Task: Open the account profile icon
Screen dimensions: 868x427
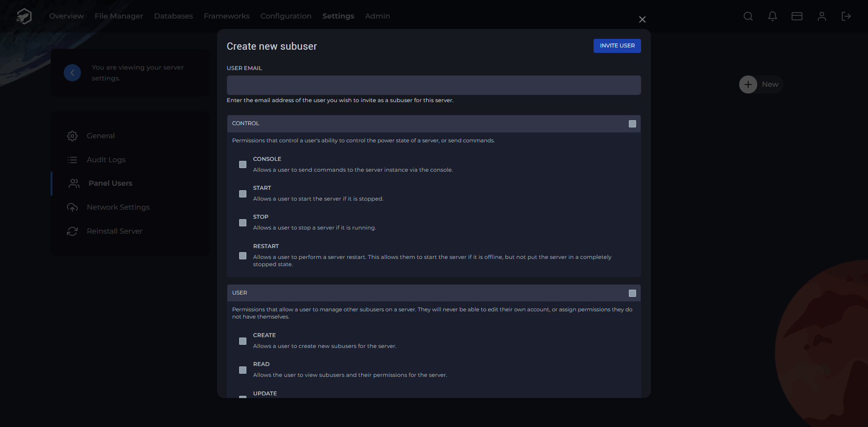Action: point(821,16)
